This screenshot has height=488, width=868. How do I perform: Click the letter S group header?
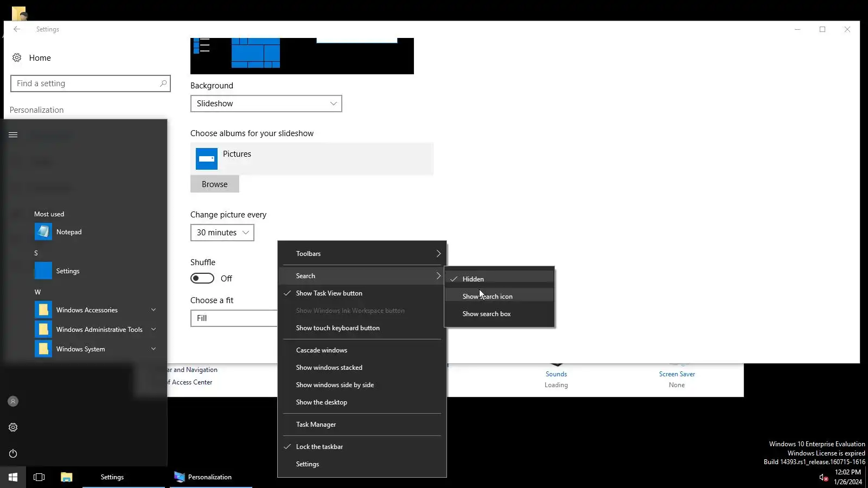(x=36, y=253)
